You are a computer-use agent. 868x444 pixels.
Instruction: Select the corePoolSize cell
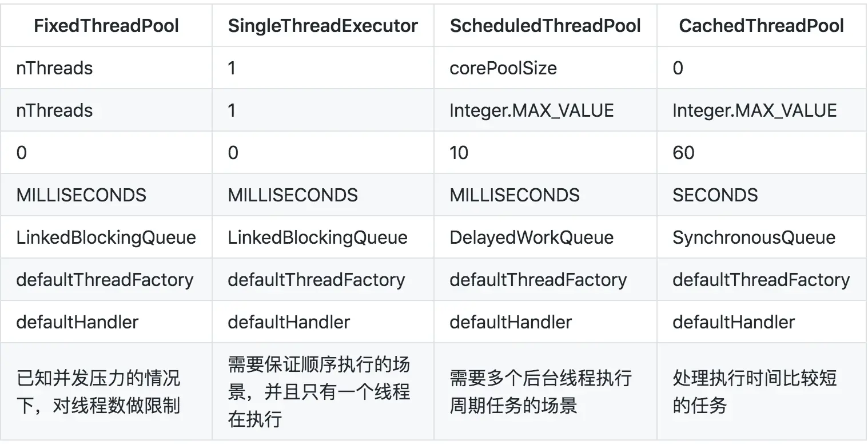pyautogui.click(x=503, y=68)
